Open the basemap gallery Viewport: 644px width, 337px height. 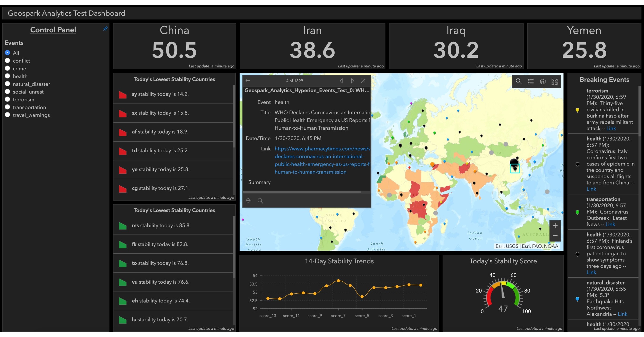coord(555,82)
